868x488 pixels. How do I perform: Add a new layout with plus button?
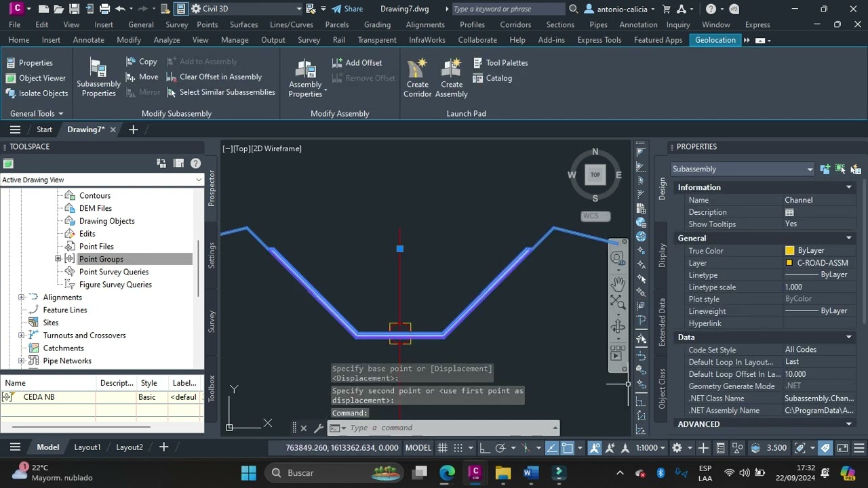point(163,447)
